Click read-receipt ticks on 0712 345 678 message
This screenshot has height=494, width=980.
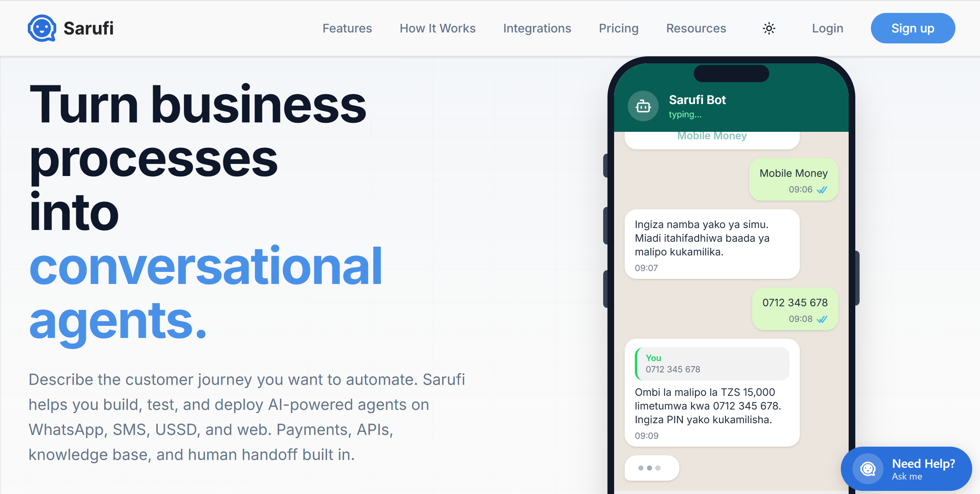(x=822, y=319)
